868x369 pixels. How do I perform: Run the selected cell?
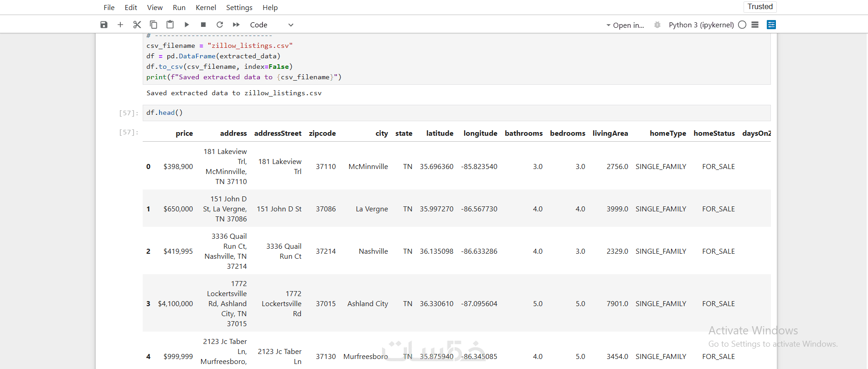tap(187, 25)
